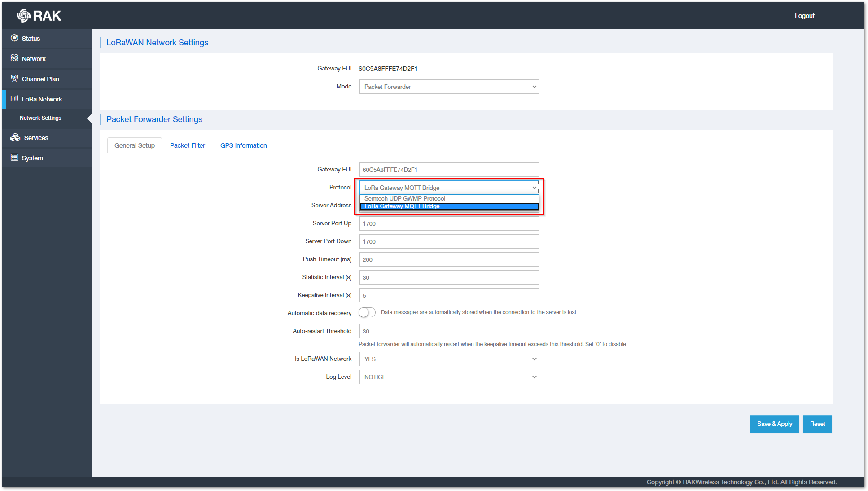
Task: Click the Gateway EUI input field
Action: (449, 170)
